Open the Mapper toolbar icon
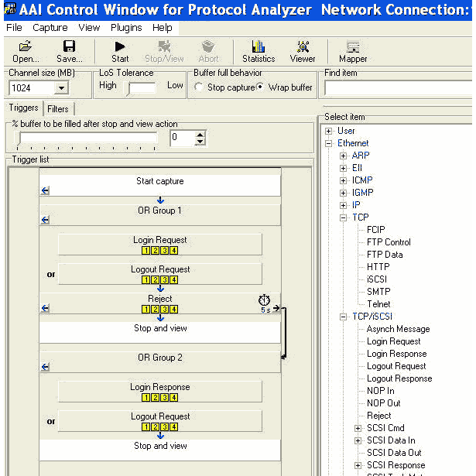This screenshot has width=476, height=476. click(x=353, y=47)
